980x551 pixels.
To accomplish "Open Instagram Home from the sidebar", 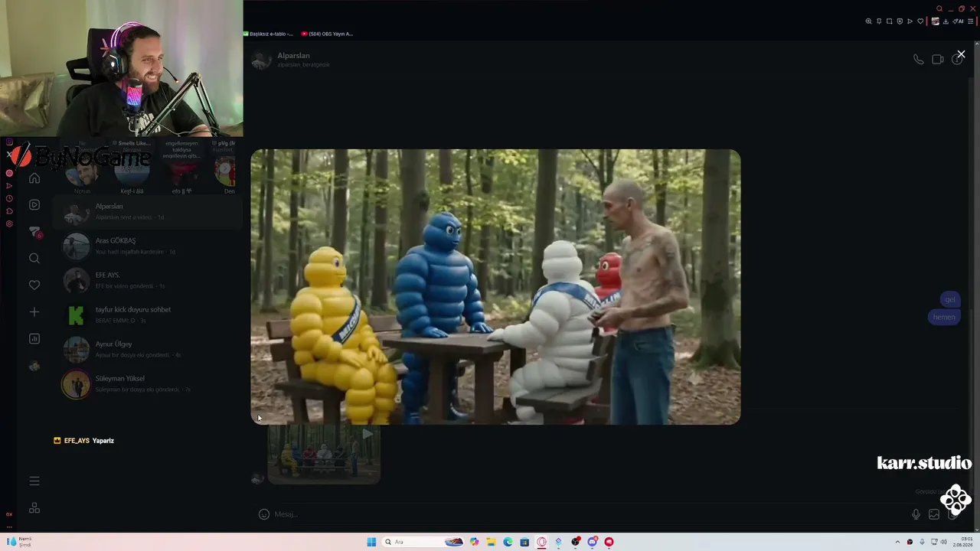I will click(x=34, y=178).
